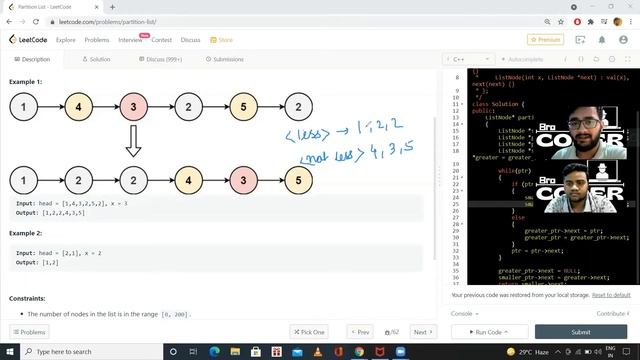Go to the Next problem

423,332
